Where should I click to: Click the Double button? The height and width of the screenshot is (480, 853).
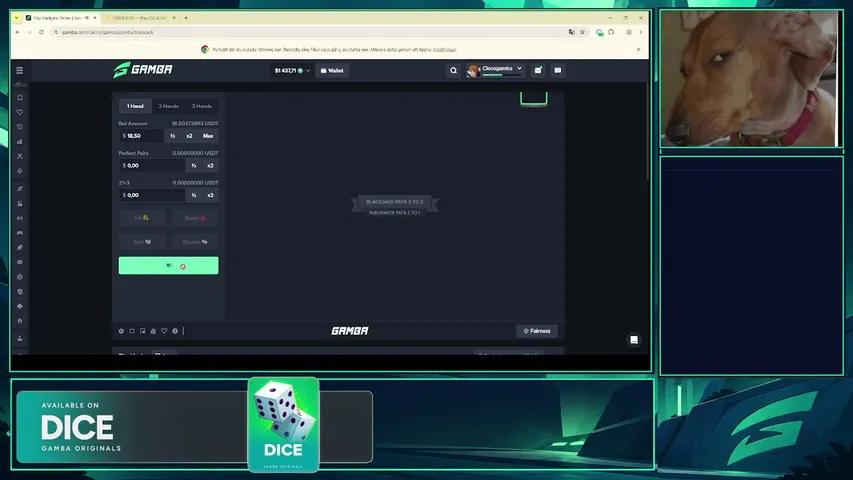[x=195, y=242]
